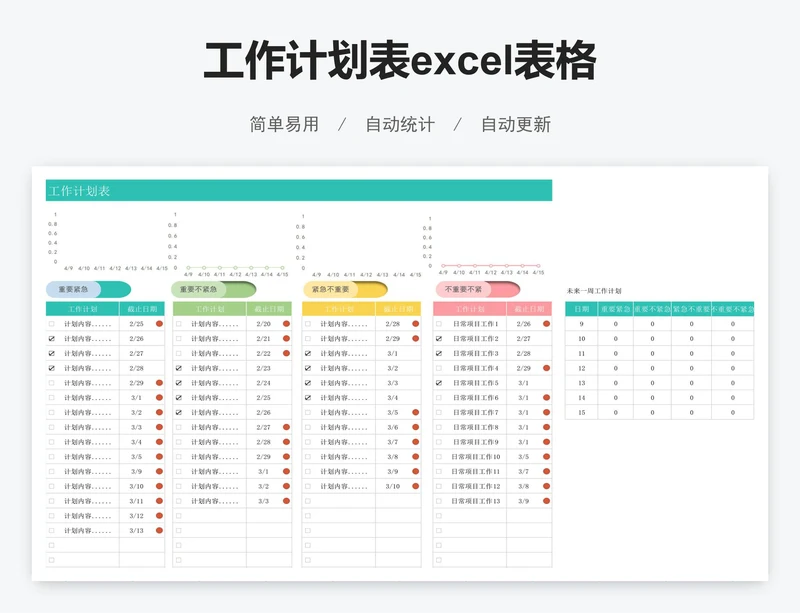Image resolution: width=800 pixels, height=613 pixels.
Task: Click the red dot beside 日常项目工作6
Action: pyautogui.click(x=546, y=398)
